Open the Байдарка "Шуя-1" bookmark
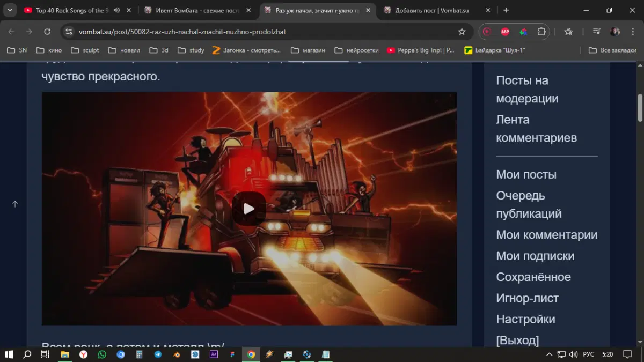 495,50
